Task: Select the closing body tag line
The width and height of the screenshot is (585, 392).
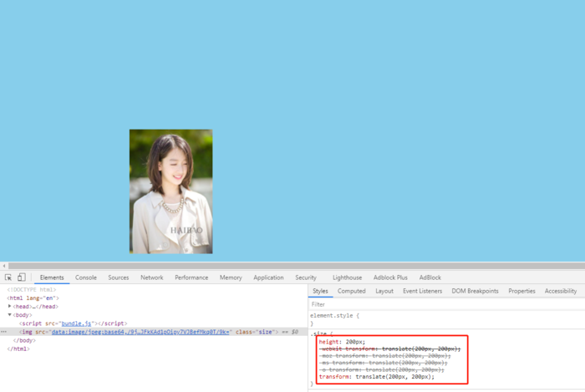Action: pos(24,340)
